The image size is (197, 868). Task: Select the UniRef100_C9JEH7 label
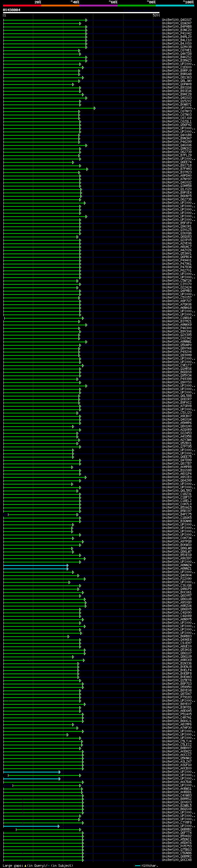(177, 643)
